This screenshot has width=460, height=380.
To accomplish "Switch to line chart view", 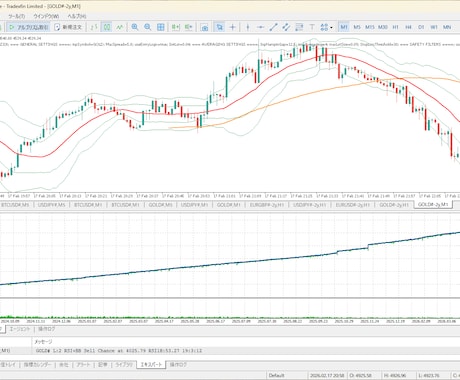I will click(120, 27).
